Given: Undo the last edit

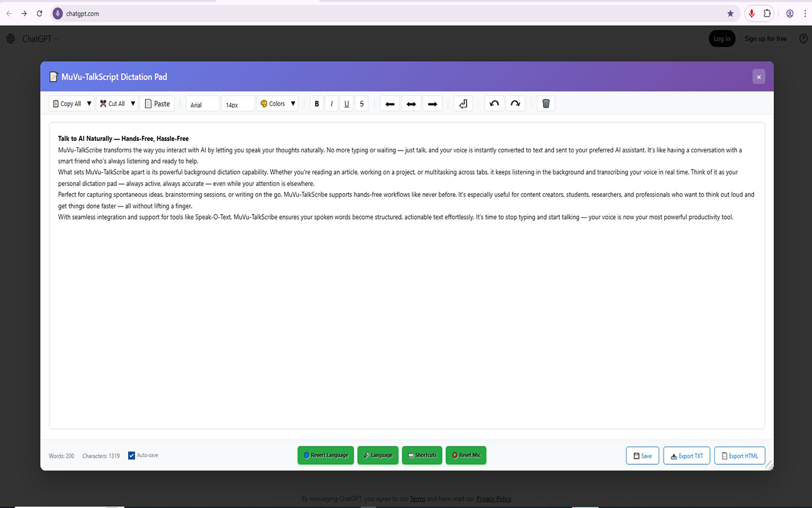Looking at the screenshot, I should [494, 104].
